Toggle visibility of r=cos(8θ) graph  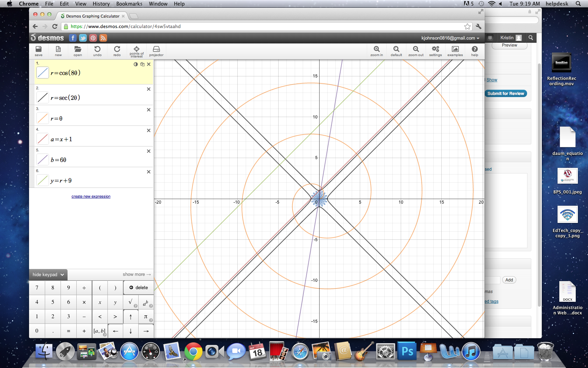[x=43, y=73]
